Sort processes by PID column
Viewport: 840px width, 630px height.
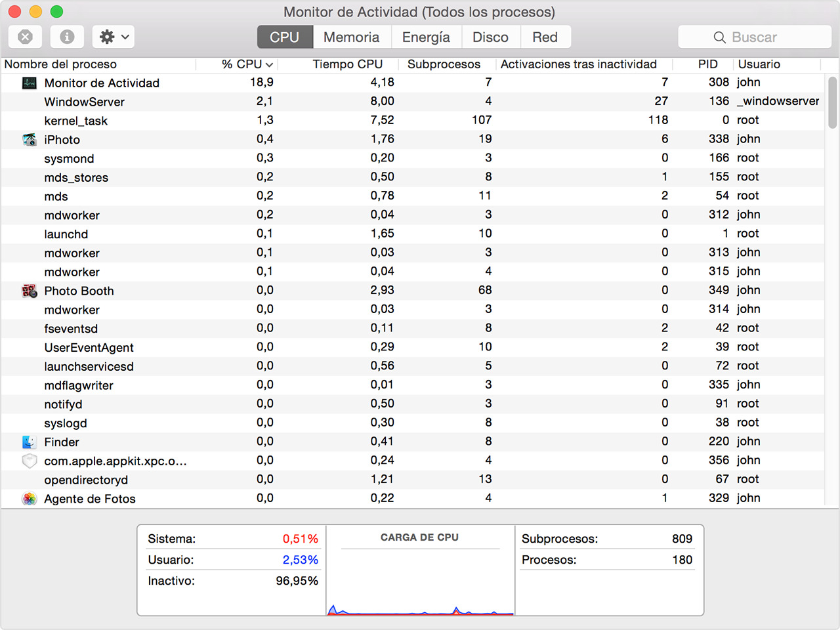(x=708, y=64)
